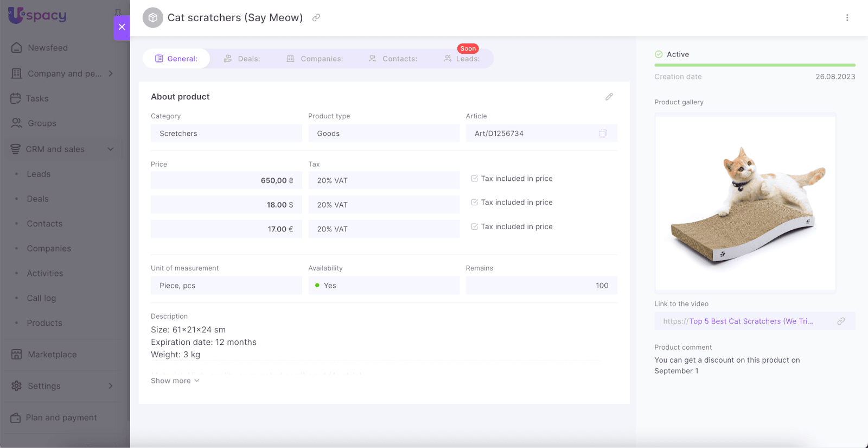Image resolution: width=868 pixels, height=448 pixels.
Task: Expand the Settings submenu arrow
Action: click(x=111, y=386)
